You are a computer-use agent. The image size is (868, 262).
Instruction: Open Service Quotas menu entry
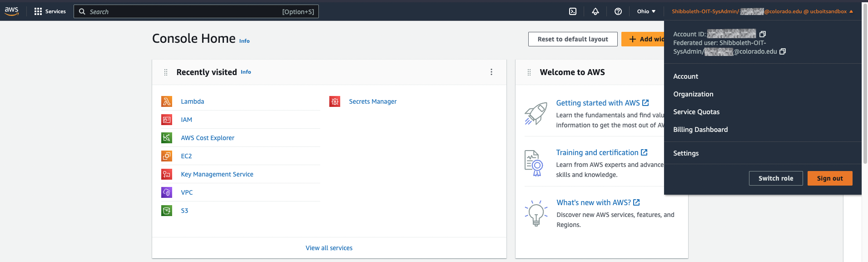(x=696, y=112)
